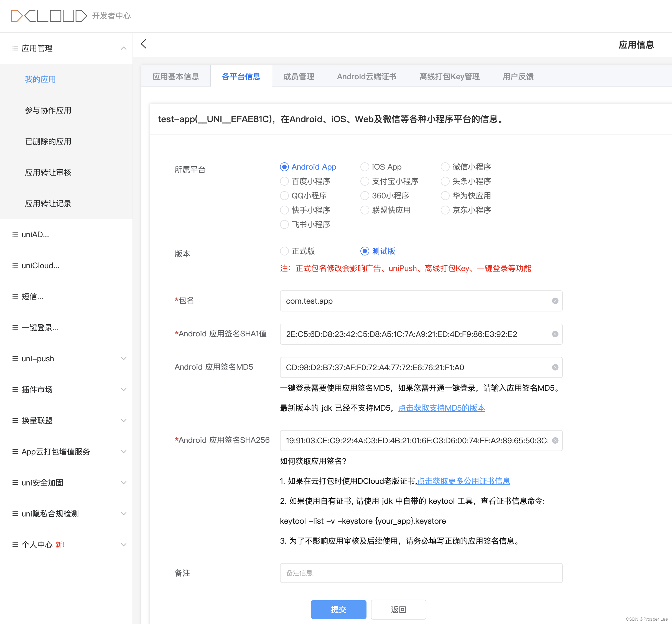Screen dimensions: 672x624
Task: Click the back arrow icon
Action: (144, 44)
